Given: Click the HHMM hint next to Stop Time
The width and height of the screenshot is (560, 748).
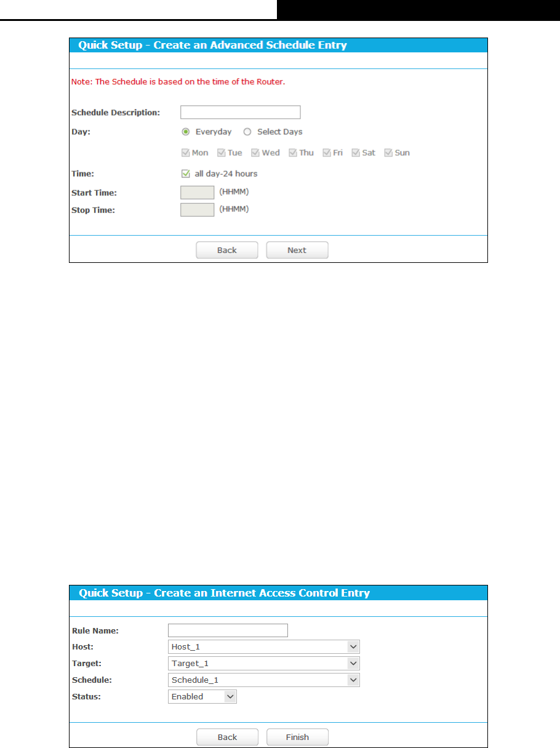Looking at the screenshot, I should click(x=234, y=209).
